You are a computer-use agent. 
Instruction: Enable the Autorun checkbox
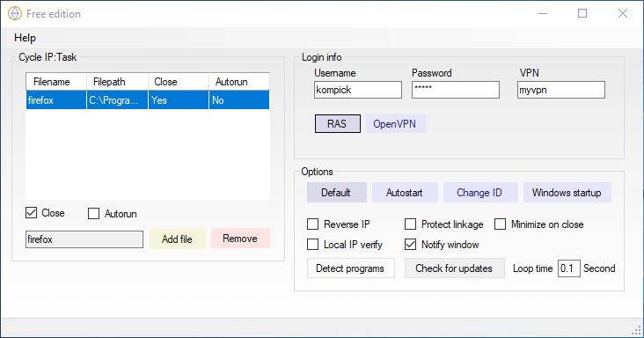point(93,214)
